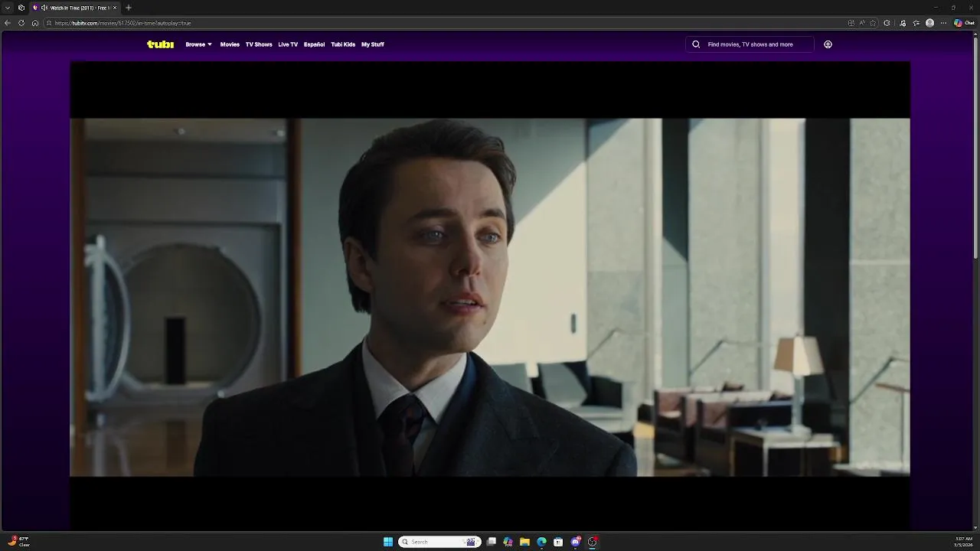Close the Watch In Time tab
This screenshot has height=551, width=980.
coord(115,8)
